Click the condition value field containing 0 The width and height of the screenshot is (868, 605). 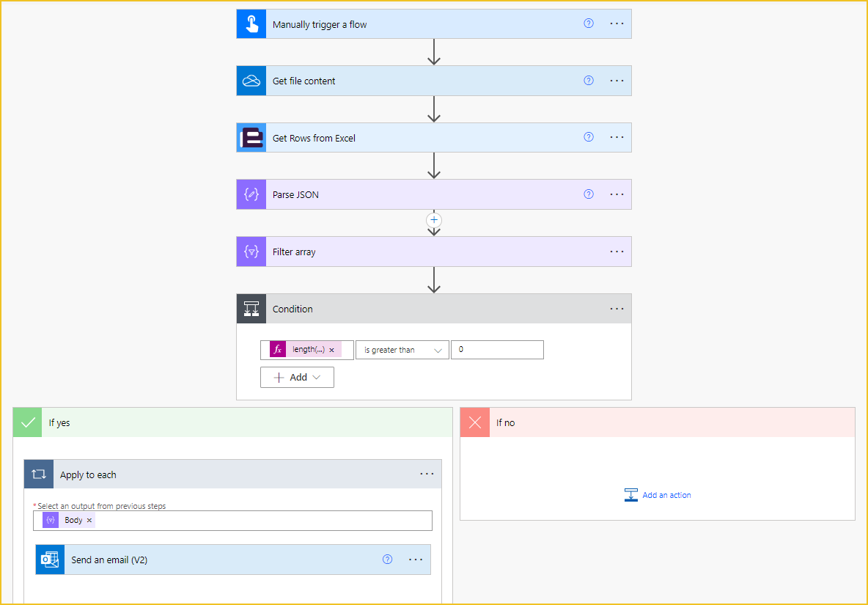[x=497, y=350]
